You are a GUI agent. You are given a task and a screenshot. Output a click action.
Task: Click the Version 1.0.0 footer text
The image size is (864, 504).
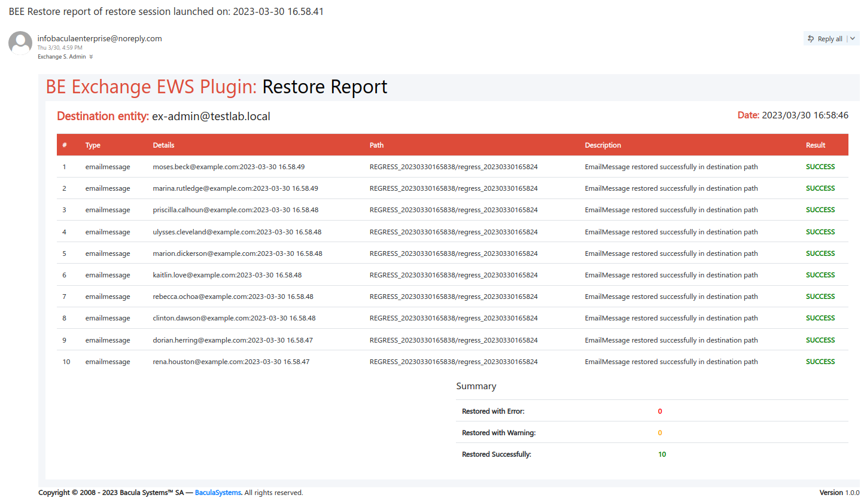point(839,493)
